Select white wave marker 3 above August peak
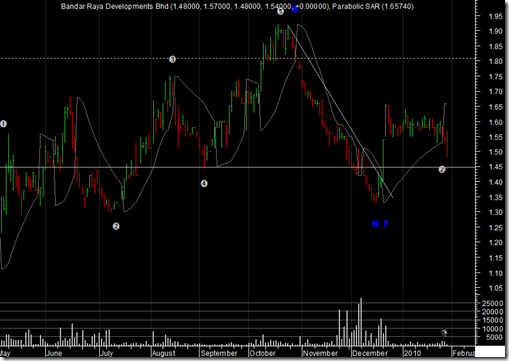Viewport: 509px width, 361px height. click(172, 59)
